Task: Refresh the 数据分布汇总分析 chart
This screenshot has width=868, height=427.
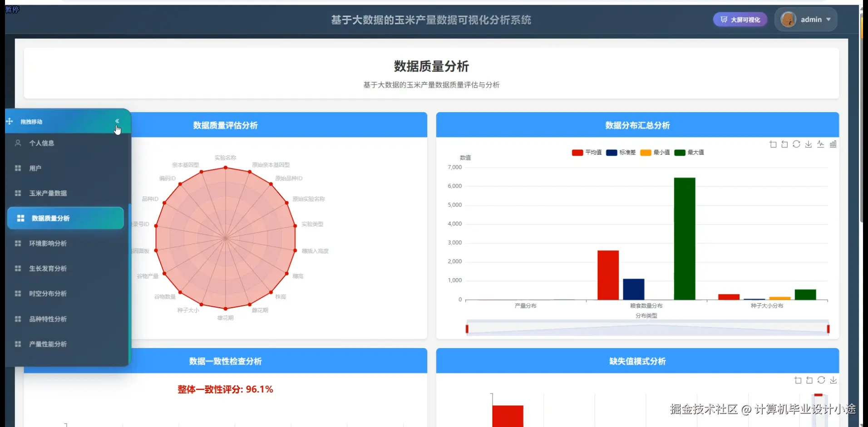Action: (x=797, y=144)
